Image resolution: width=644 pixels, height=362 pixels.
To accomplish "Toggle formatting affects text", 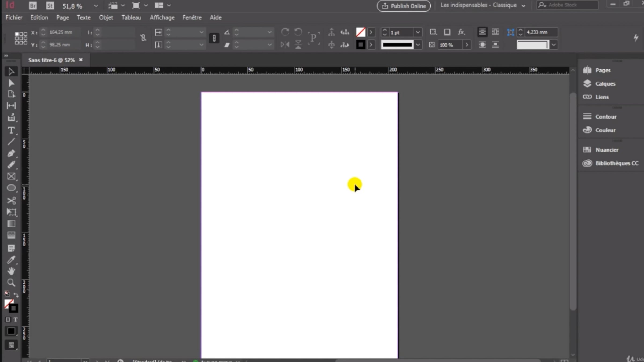I will (16, 319).
